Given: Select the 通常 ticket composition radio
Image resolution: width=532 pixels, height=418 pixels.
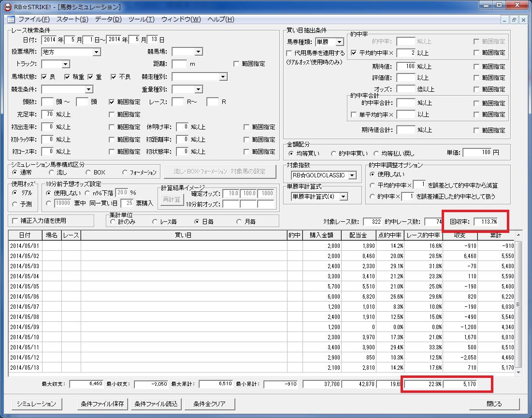Looking at the screenshot, I should click(x=14, y=173).
